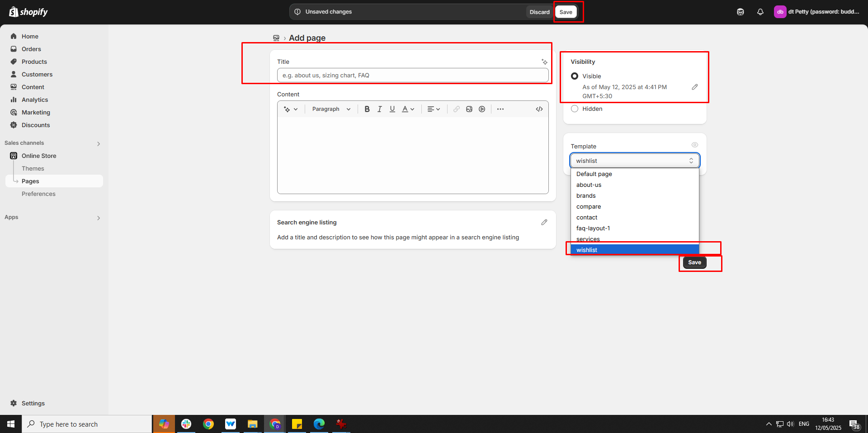The image size is (868, 433).
Task: Edit search engine listing pencil icon
Action: pyautogui.click(x=544, y=222)
